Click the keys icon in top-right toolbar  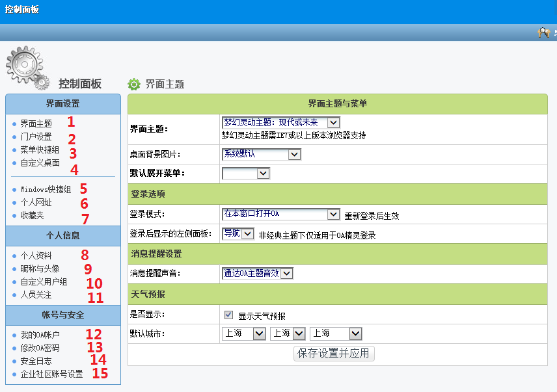(x=543, y=33)
